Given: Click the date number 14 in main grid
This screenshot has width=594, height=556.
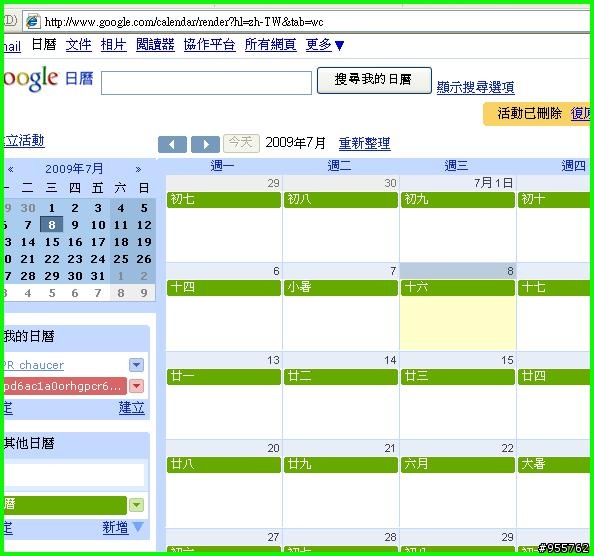Looking at the screenshot, I should pos(390,360).
